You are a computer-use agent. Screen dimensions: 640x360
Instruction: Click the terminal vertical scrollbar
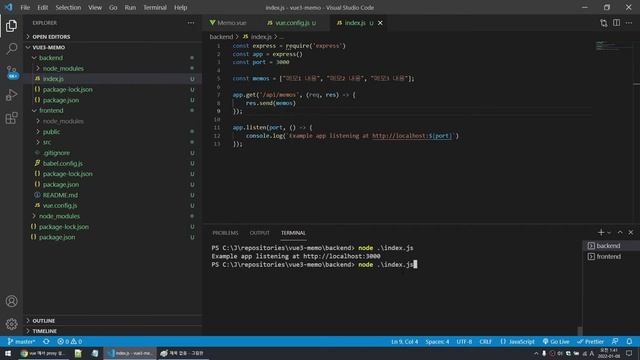[580, 331]
